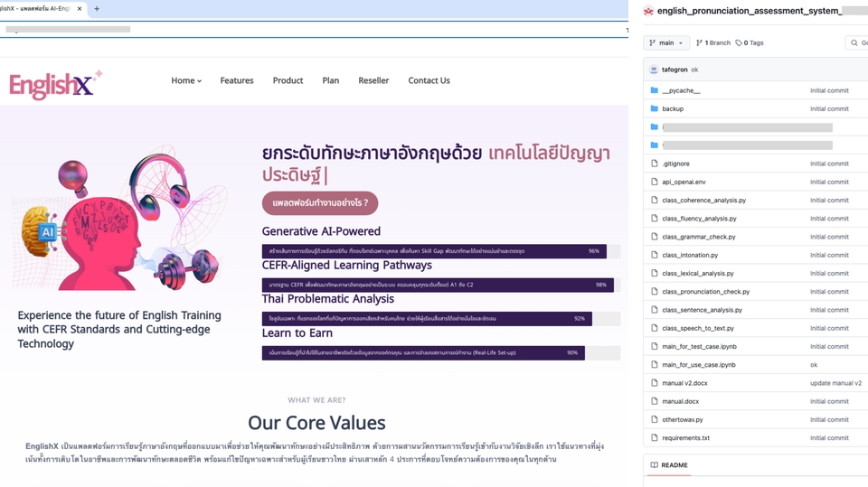Screen dimensions: 868x487
Task: Click the pink Thai platform how-it-works button
Action: (320, 203)
